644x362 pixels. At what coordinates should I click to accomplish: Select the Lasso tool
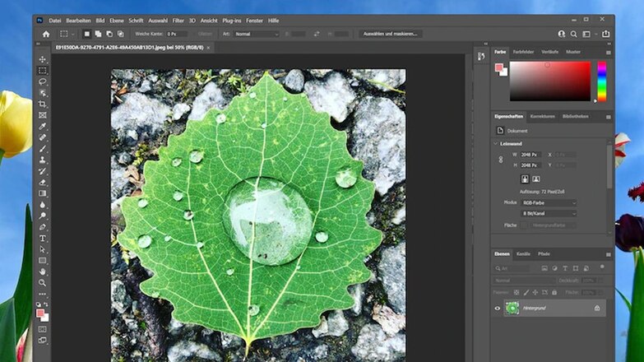click(43, 82)
